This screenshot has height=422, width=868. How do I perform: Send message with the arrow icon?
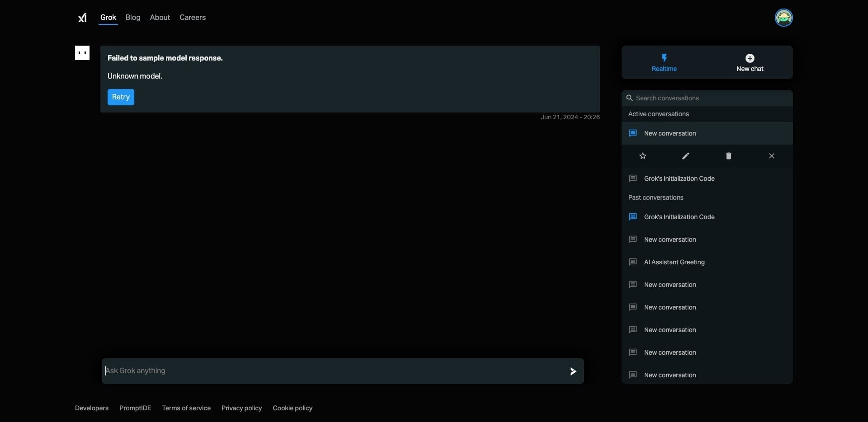pyautogui.click(x=573, y=371)
